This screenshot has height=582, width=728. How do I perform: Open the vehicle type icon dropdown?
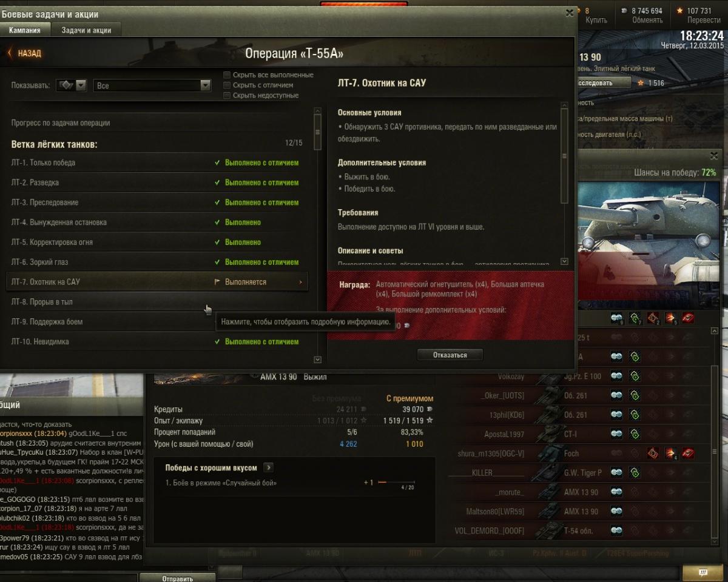tap(72, 86)
